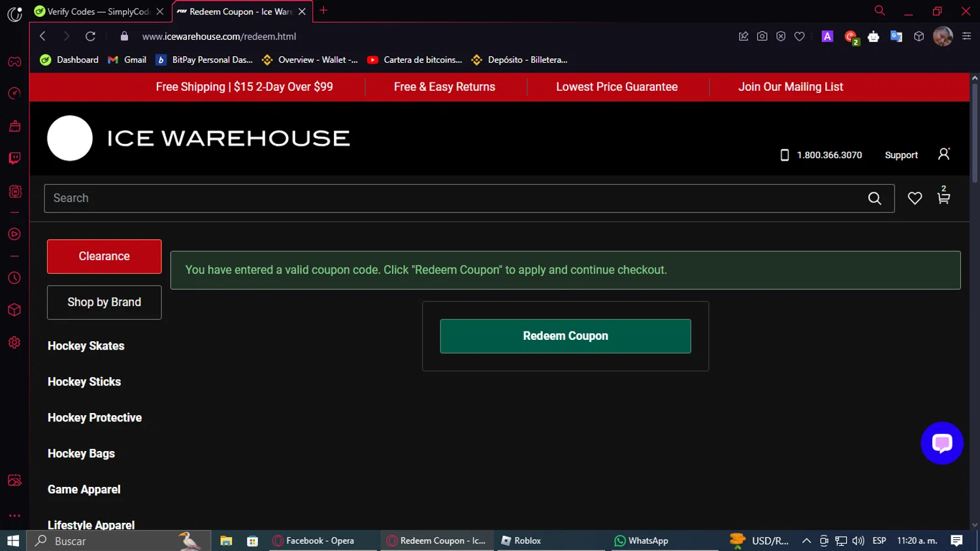
Task: Open the image gallery icon in sidebar
Action: tap(14, 480)
